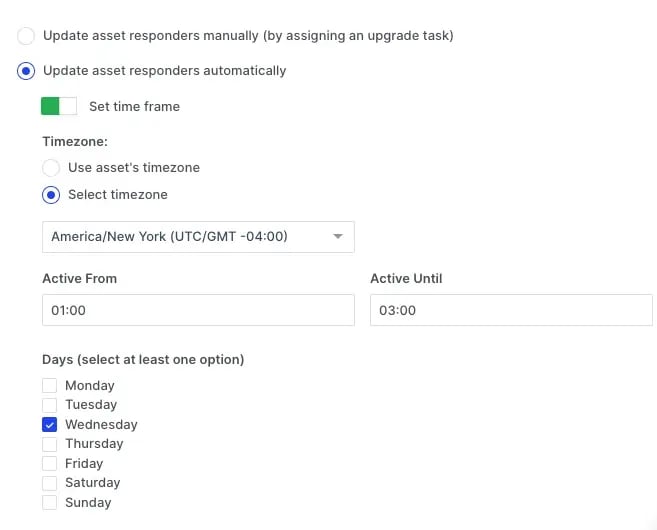Check the Saturday checkbox
Viewport: 657px width, 530px height.
coord(49,483)
